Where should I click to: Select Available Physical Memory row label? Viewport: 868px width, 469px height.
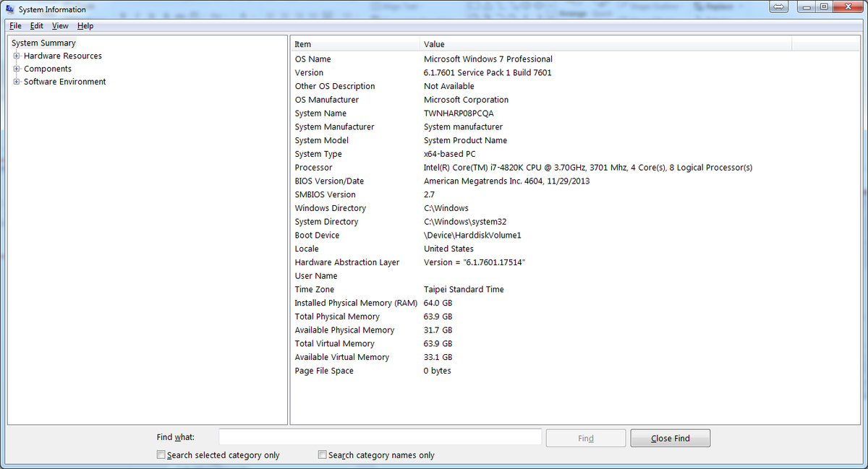coord(344,330)
